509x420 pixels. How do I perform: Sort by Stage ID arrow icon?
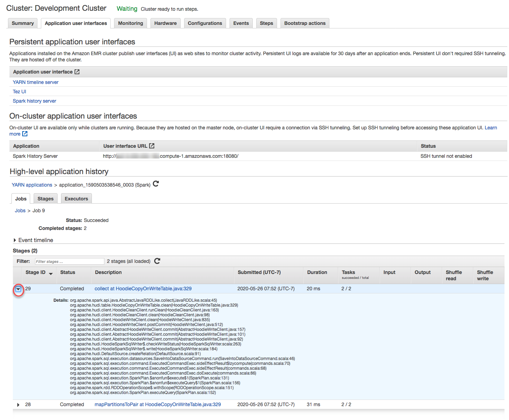(51, 273)
